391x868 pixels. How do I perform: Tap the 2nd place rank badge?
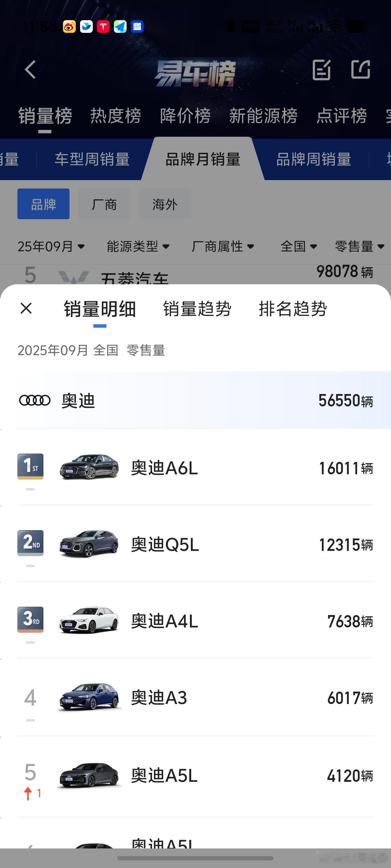point(30,543)
